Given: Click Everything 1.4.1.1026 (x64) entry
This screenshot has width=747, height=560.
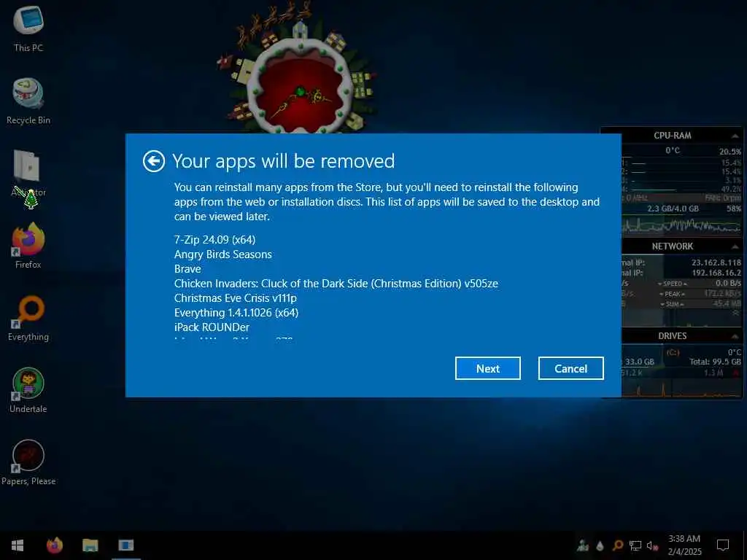Looking at the screenshot, I should click(236, 313).
